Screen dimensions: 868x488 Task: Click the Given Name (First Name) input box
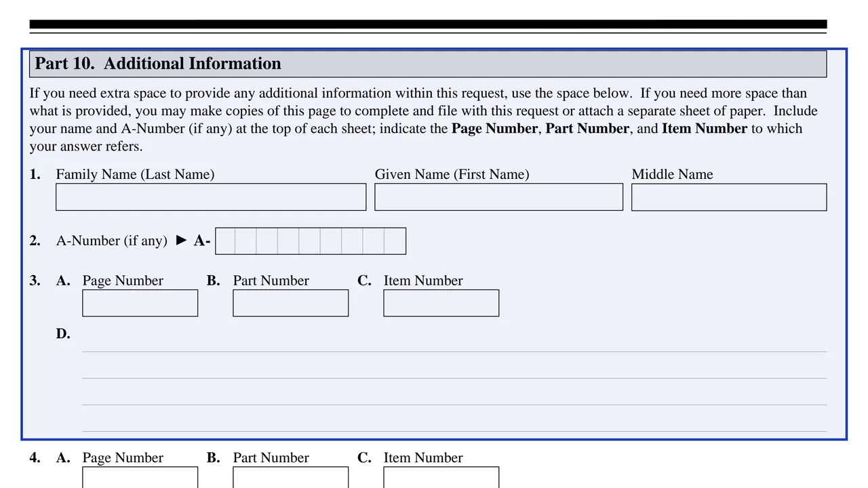[498, 197]
